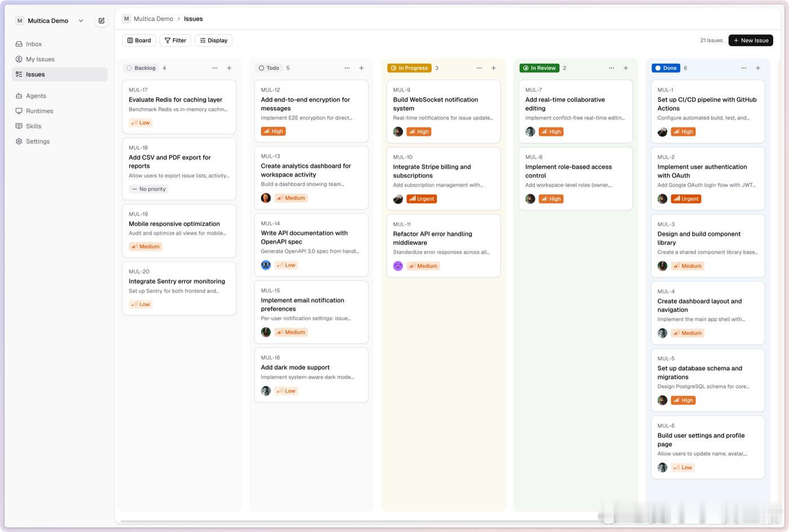The image size is (789, 532).
Task: Open In Review column more options
Action: [x=611, y=68]
